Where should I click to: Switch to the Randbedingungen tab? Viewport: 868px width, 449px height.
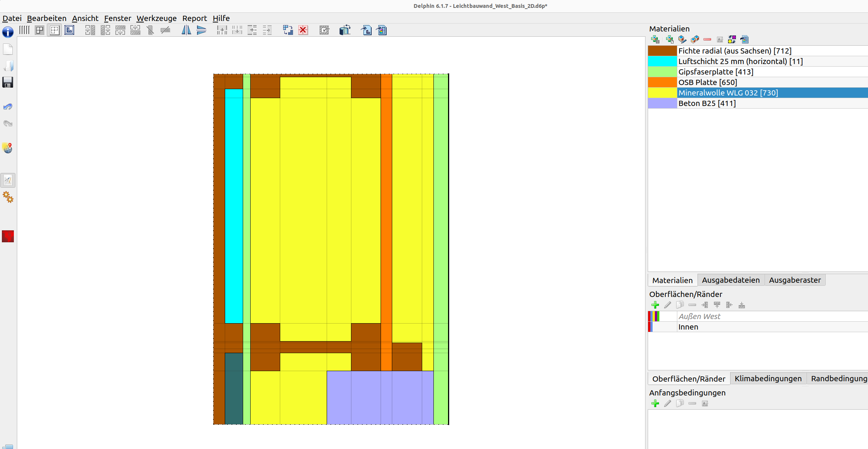838,378
